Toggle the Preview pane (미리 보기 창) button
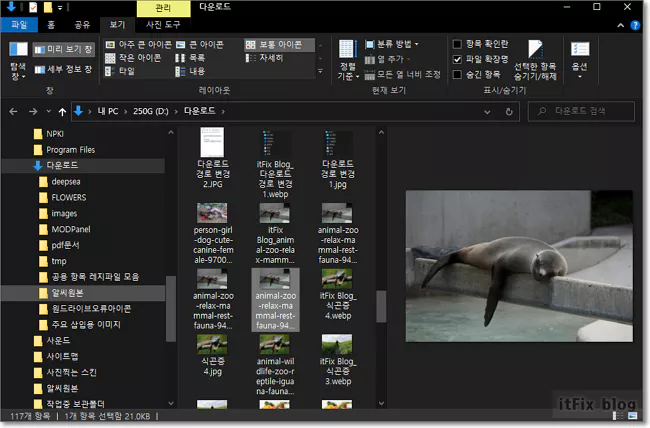The width and height of the screenshot is (650, 428). (x=63, y=49)
